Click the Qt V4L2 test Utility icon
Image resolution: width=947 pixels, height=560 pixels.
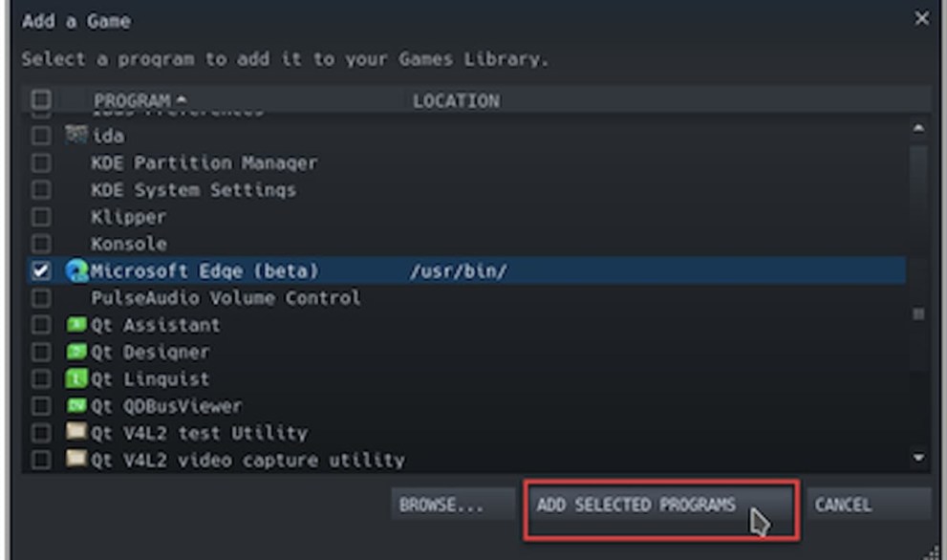click(x=77, y=433)
